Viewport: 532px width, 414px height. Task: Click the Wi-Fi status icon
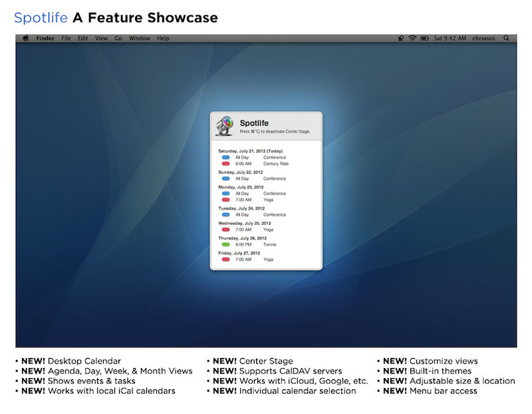(x=412, y=39)
